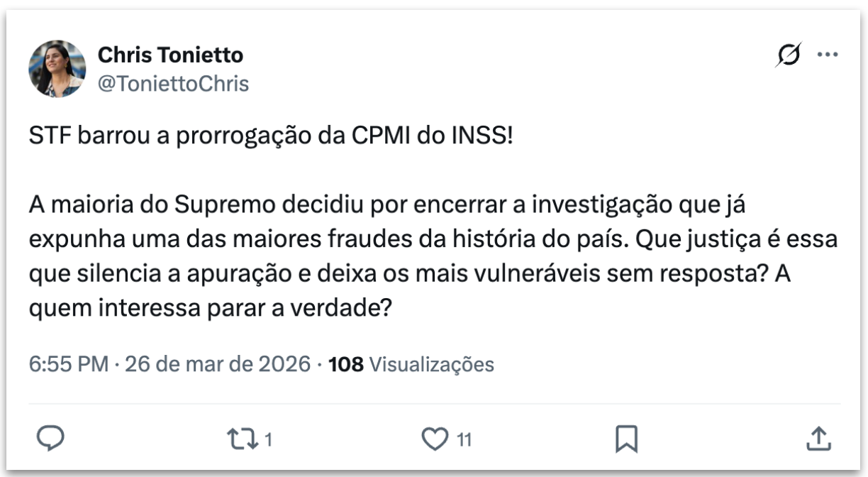Viewport: 868px width, 477px height.
Task: Click the 6:55 PM time text
Action: pos(68,365)
